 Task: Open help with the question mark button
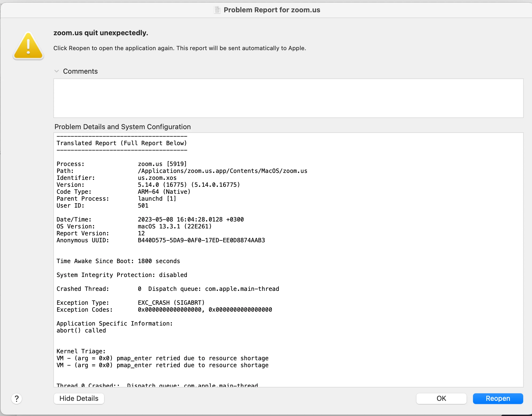pos(17,399)
